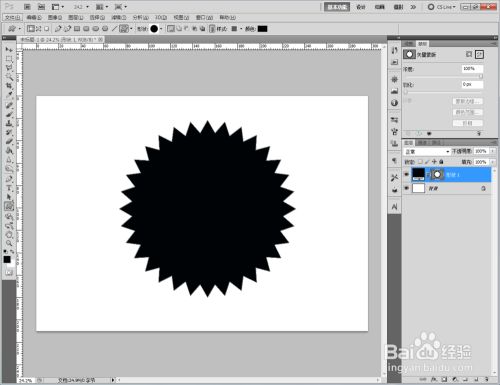
Task: Select the Rectangular Marquee tool
Action: (x=9, y=59)
